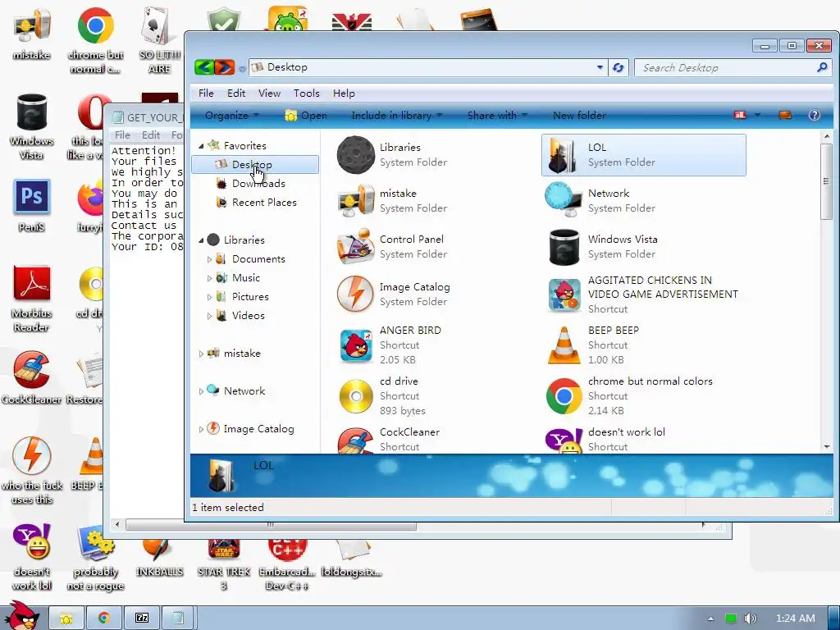The image size is (840, 630).
Task: Open the view options dropdown arrow
Action: [x=757, y=115]
